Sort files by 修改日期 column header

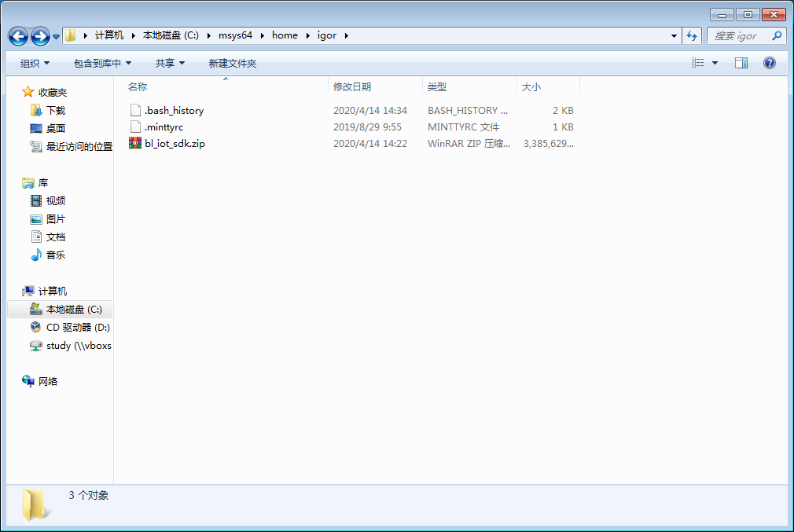[352, 86]
